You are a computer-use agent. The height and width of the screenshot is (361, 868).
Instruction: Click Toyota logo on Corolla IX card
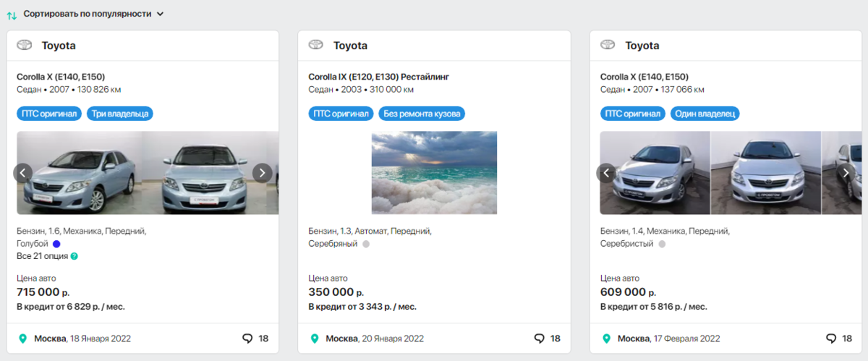tap(316, 45)
